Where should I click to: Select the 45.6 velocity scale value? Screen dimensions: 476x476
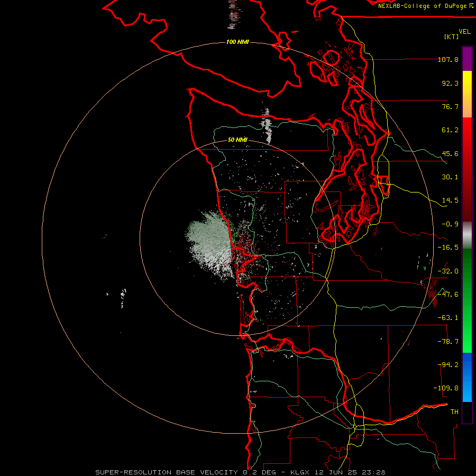point(450,153)
